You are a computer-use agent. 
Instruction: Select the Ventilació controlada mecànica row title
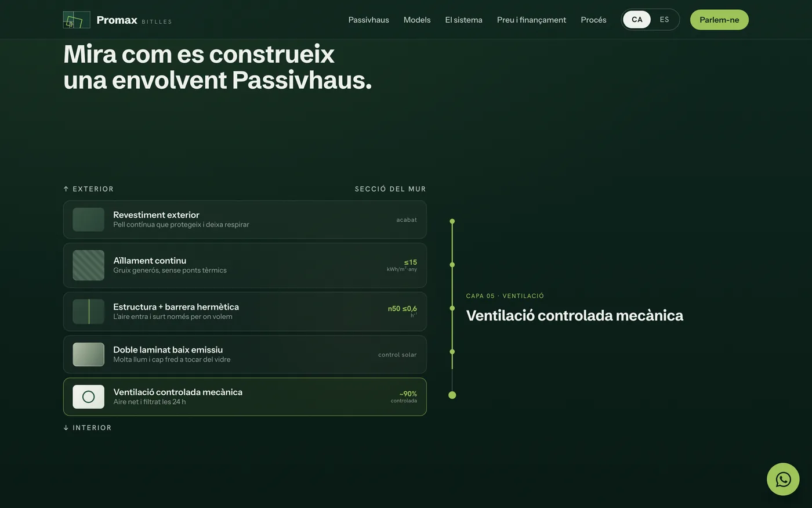(x=178, y=392)
